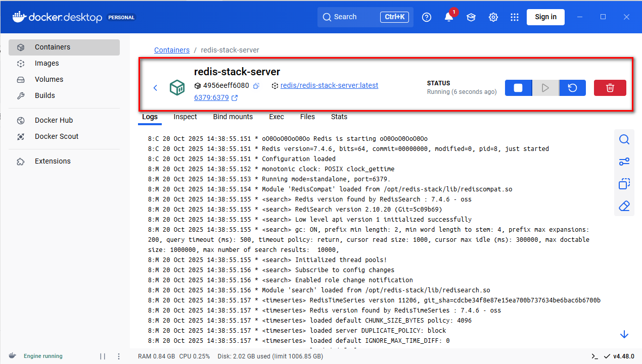This screenshot has height=364, width=642.
Task: Restart the container
Action: tap(572, 88)
